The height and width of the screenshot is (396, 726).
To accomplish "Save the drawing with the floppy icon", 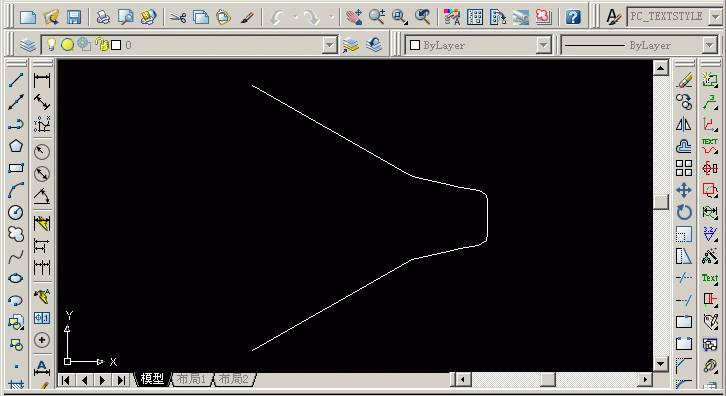I will (x=74, y=17).
